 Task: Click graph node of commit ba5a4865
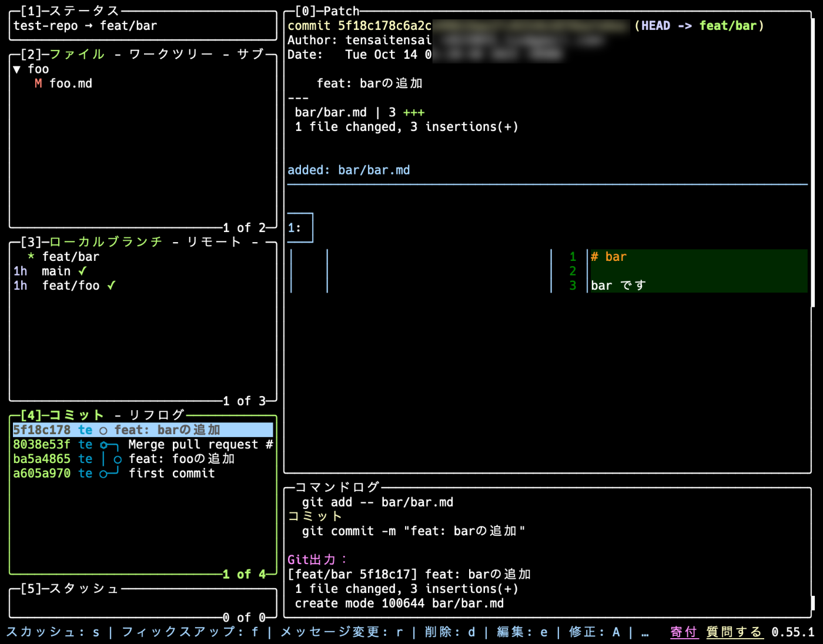[x=118, y=459]
